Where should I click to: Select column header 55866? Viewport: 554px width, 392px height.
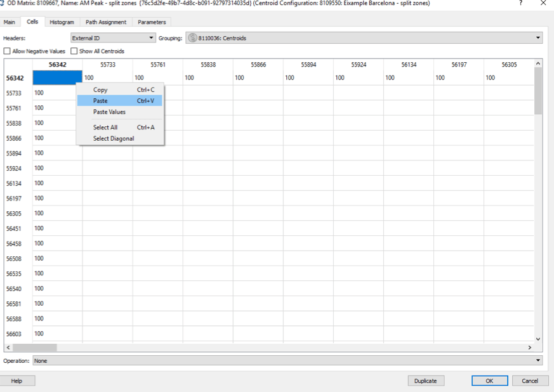pyautogui.click(x=258, y=65)
